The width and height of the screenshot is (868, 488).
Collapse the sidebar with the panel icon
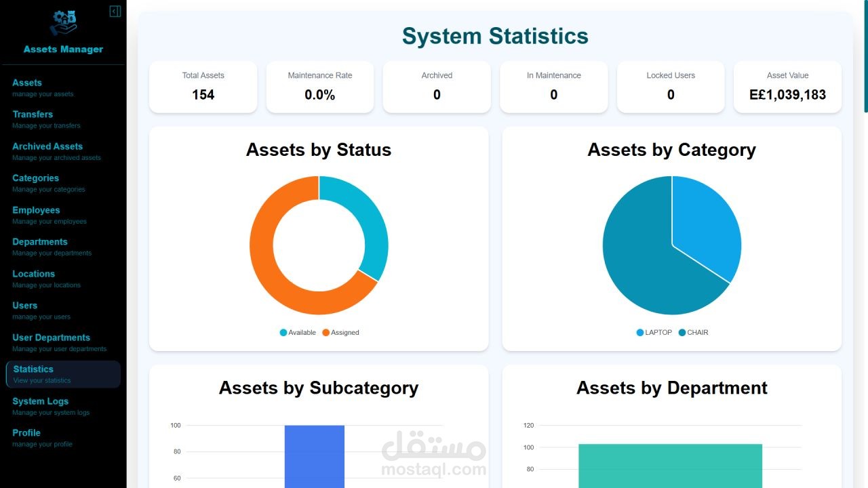[115, 11]
